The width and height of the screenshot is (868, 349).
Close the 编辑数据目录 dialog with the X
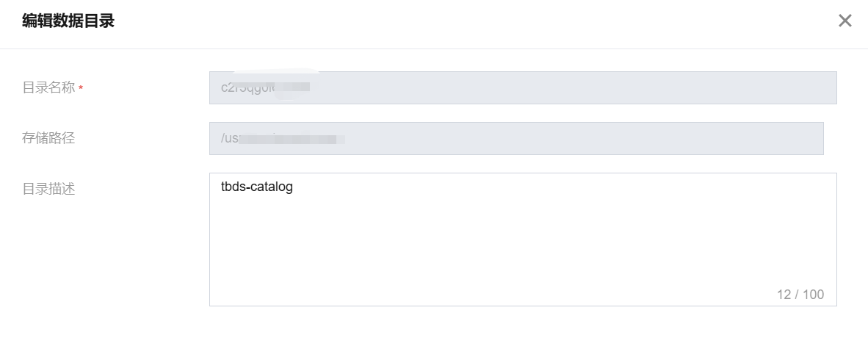[x=845, y=21]
